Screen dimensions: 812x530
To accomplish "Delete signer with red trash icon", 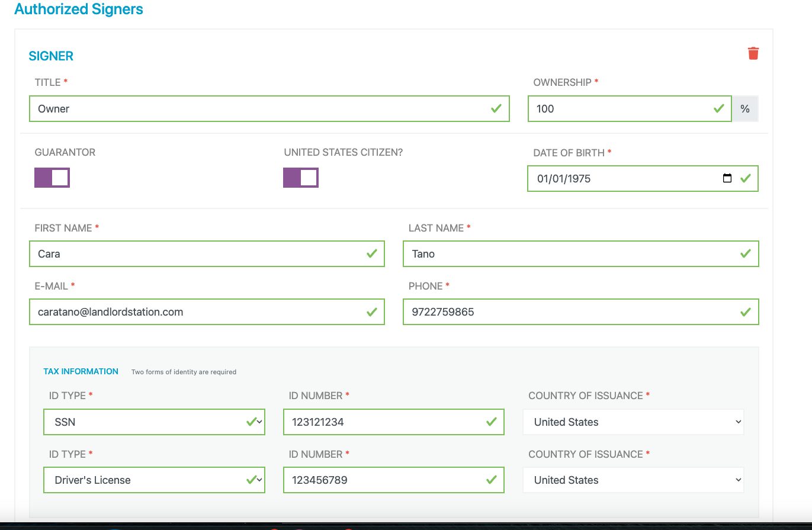I will tap(753, 53).
